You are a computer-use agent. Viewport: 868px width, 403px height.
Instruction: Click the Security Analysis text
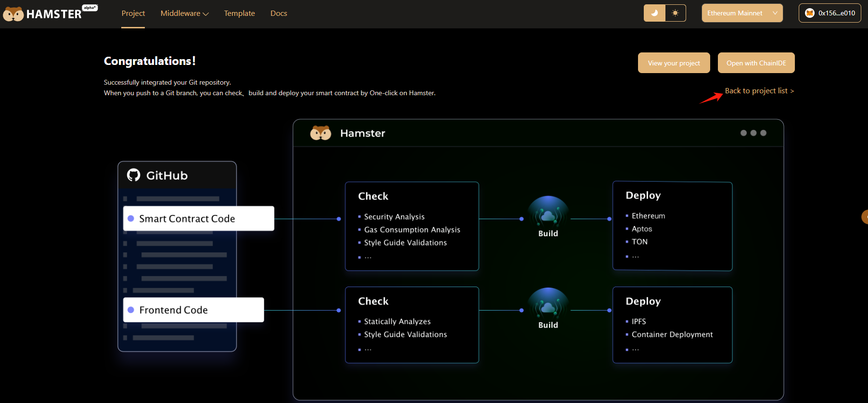[x=394, y=217]
